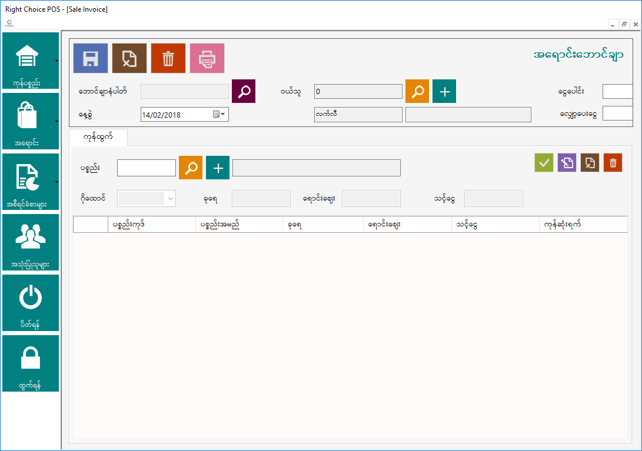Click the item code input field
The height and width of the screenshot is (451, 642).
point(146,167)
